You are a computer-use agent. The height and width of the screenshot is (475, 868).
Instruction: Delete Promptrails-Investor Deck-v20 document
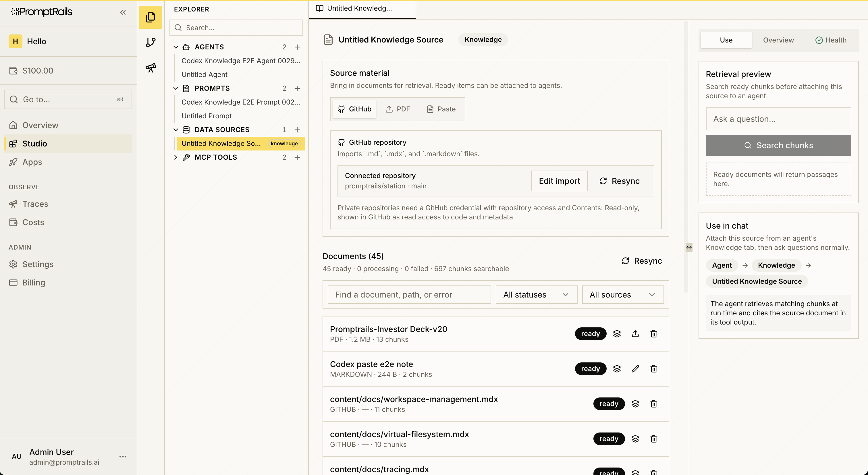[x=654, y=333]
